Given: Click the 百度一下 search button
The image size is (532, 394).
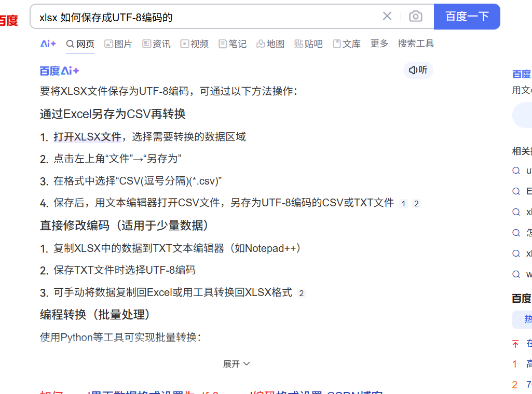Looking at the screenshot, I should [467, 17].
